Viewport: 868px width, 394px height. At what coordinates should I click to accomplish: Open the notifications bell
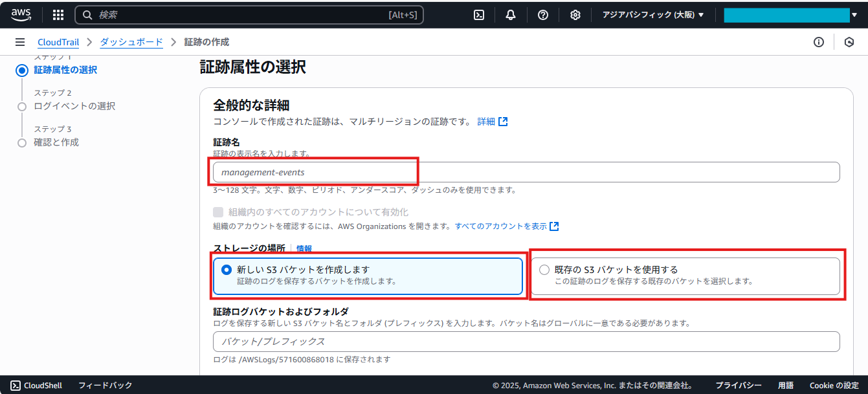pos(511,15)
